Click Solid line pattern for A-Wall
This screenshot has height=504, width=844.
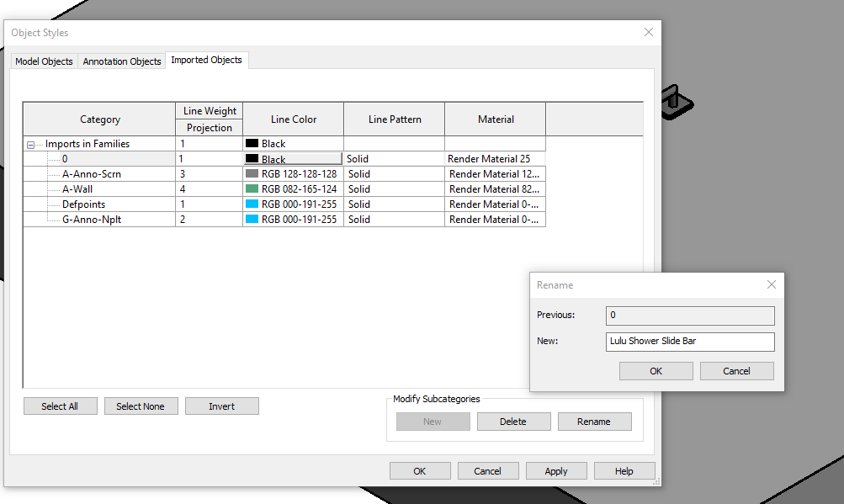(394, 189)
